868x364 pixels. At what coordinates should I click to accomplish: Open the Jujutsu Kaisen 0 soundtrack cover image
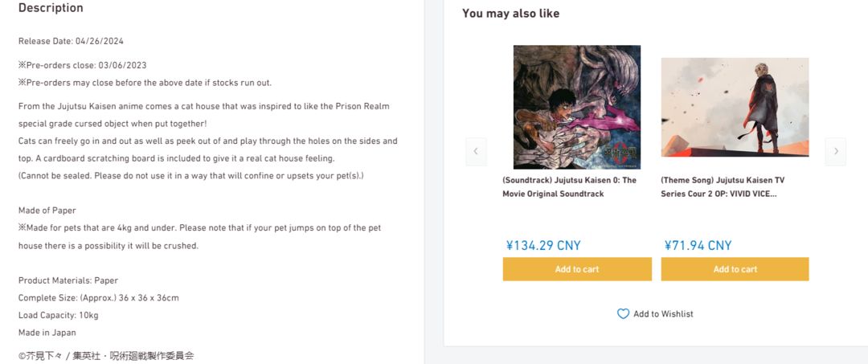tap(577, 107)
